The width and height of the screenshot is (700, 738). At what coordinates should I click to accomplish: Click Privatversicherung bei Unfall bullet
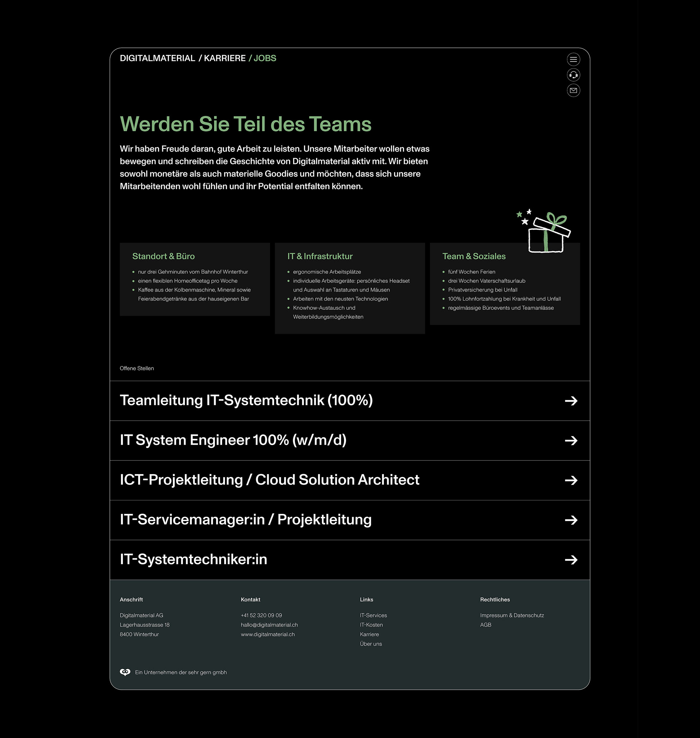click(x=482, y=290)
